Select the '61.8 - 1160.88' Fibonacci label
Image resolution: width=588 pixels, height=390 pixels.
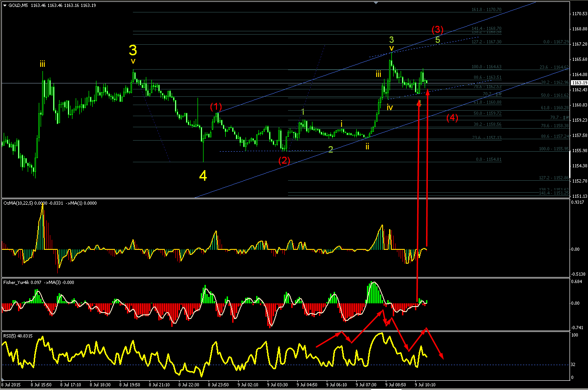pos(487,102)
